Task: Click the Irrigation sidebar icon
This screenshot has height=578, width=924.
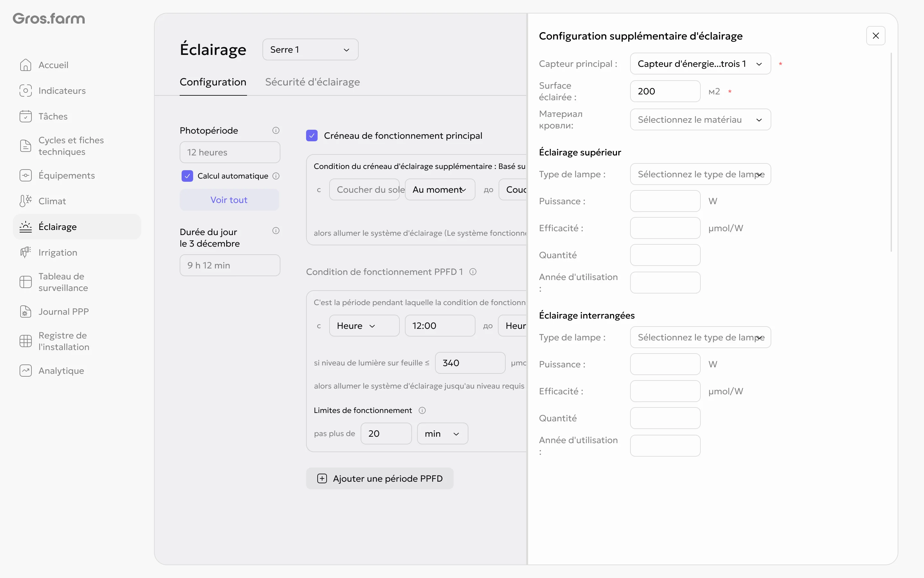Action: click(x=26, y=252)
